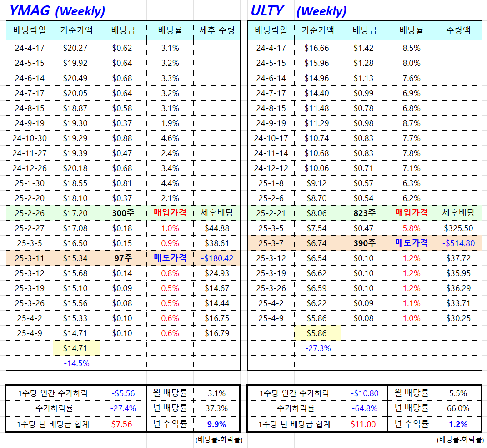Select the $7.56 annual dividend total
Screen dimensions: 487x448
[122, 424]
